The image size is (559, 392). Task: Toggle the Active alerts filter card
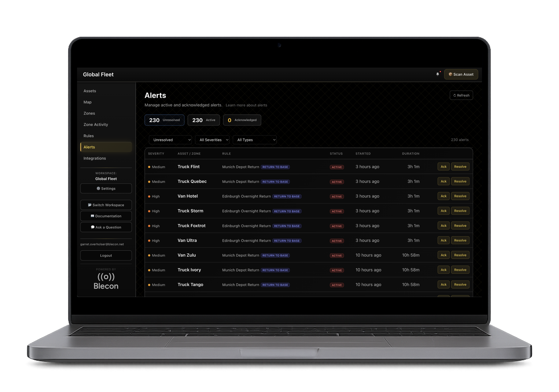[203, 120]
